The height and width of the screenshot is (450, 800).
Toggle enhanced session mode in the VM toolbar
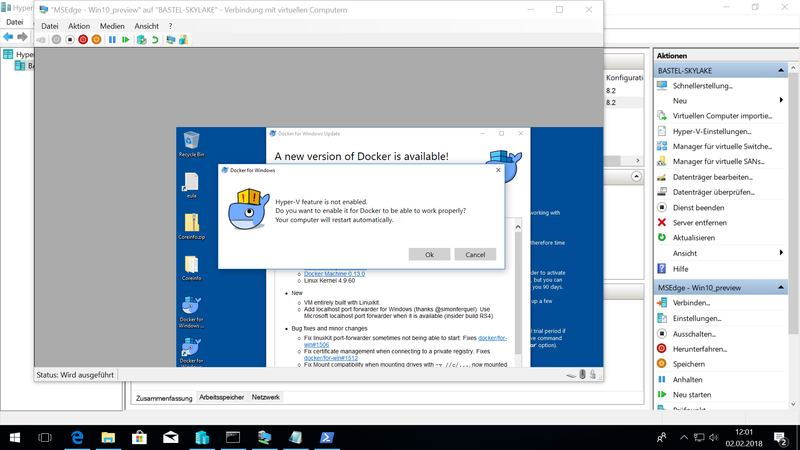coord(170,40)
